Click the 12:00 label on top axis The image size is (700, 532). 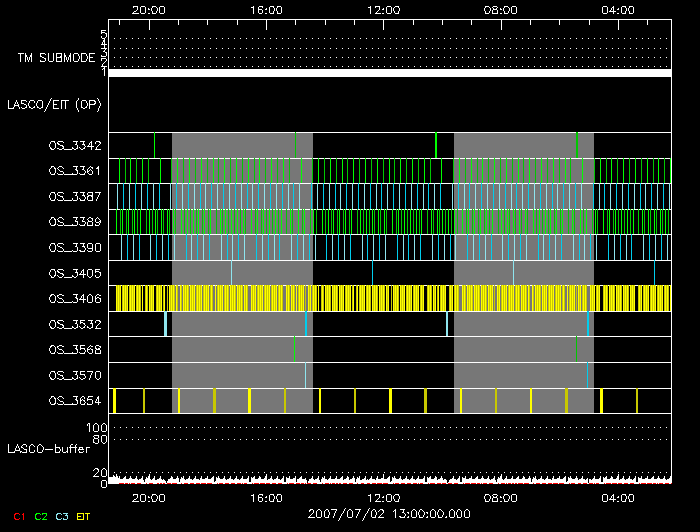383,10
